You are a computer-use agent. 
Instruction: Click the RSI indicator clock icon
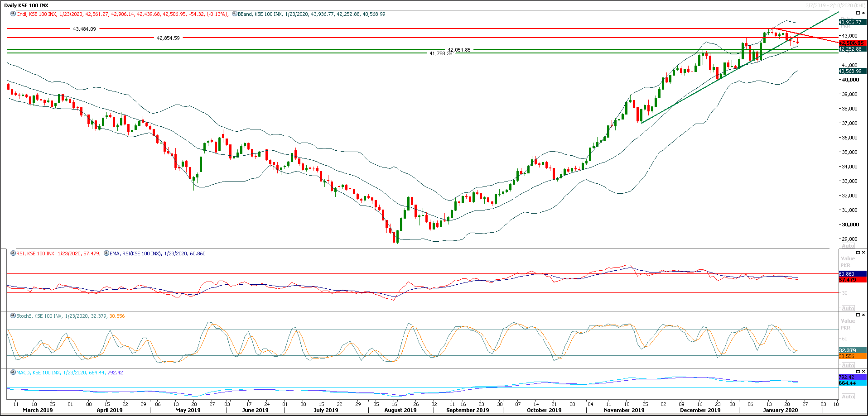click(13, 253)
